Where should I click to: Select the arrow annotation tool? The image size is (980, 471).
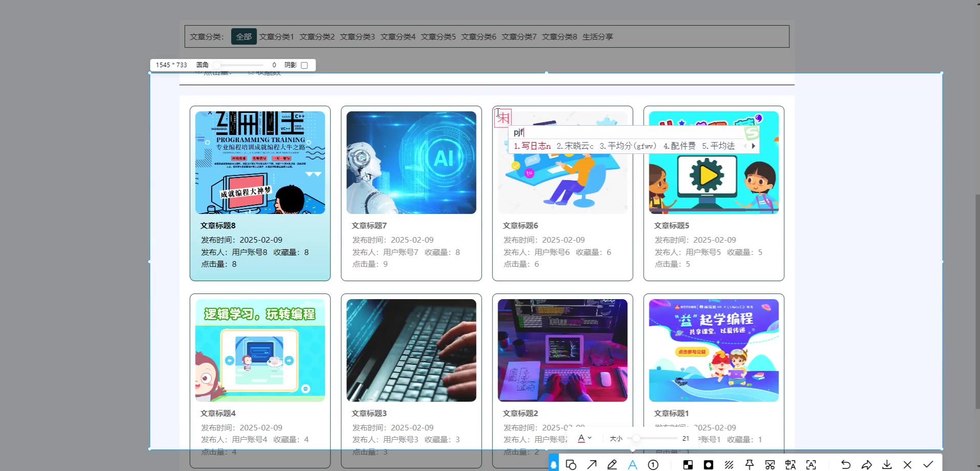[x=592, y=465]
